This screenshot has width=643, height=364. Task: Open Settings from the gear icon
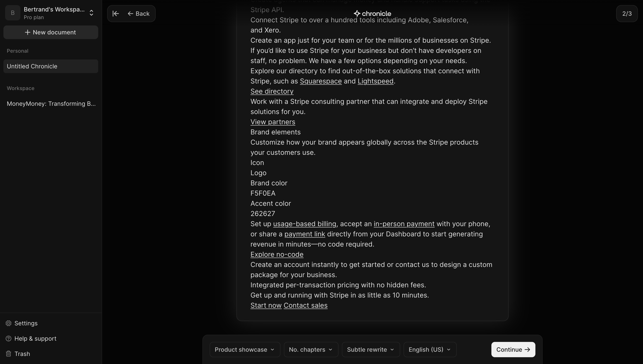(x=9, y=323)
